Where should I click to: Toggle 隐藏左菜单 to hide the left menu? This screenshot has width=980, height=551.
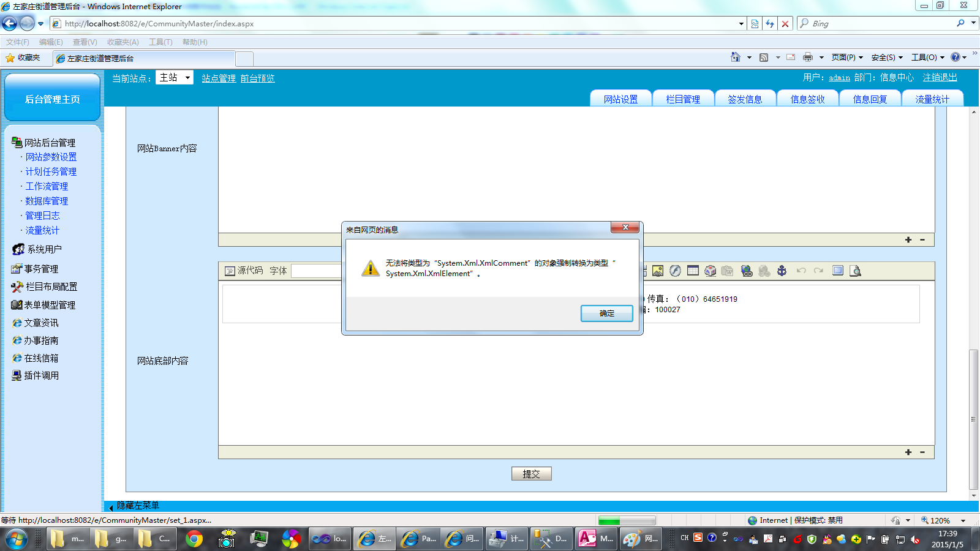pyautogui.click(x=137, y=506)
